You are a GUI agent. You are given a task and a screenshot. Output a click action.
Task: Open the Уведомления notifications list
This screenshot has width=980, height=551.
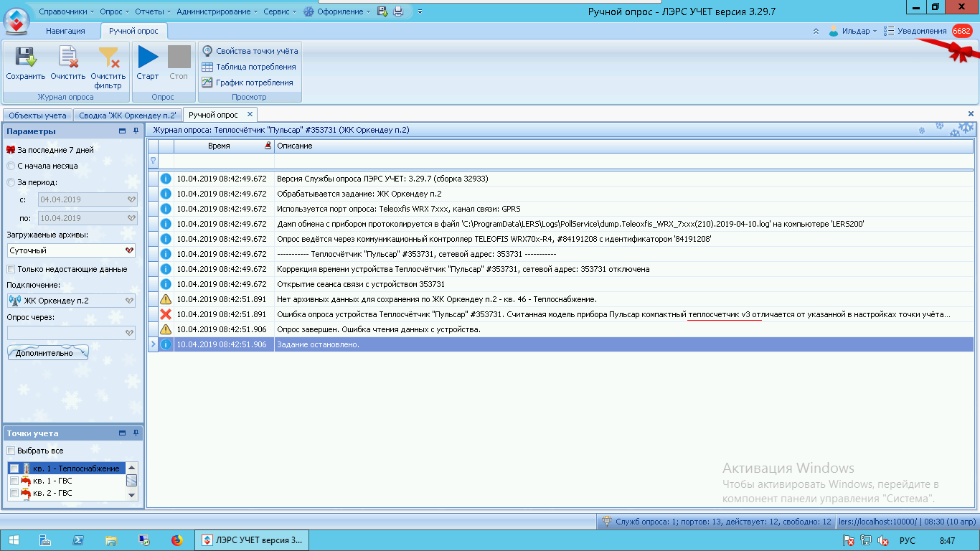915,31
